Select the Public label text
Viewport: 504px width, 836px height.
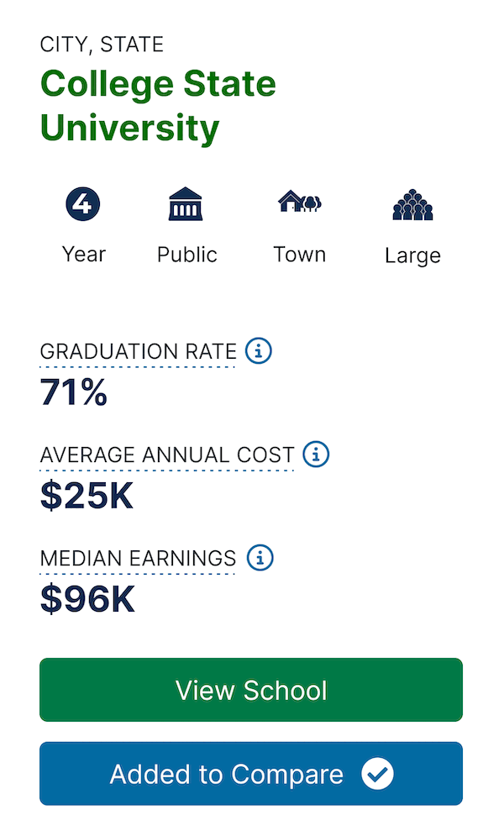[187, 255]
